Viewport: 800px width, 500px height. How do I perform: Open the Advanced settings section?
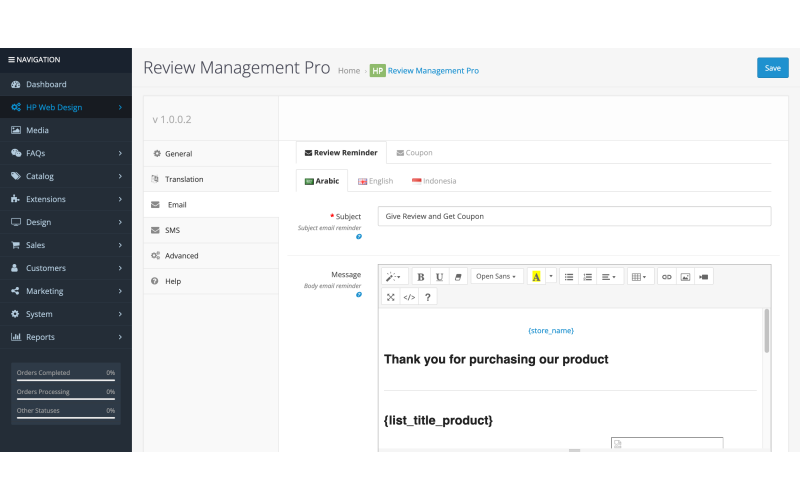coord(211,256)
